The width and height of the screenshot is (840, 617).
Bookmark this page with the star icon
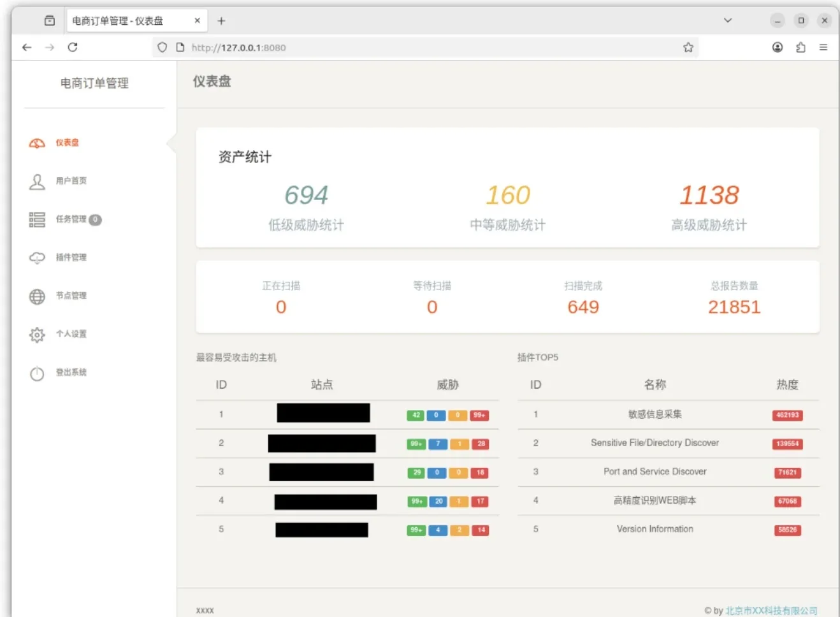(688, 47)
